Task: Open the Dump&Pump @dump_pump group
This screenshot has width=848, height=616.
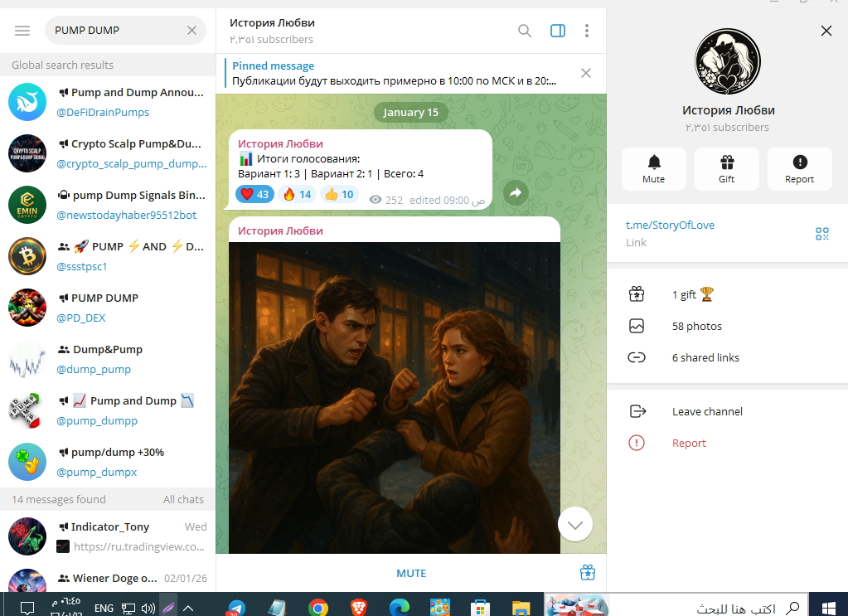Action: point(108,359)
